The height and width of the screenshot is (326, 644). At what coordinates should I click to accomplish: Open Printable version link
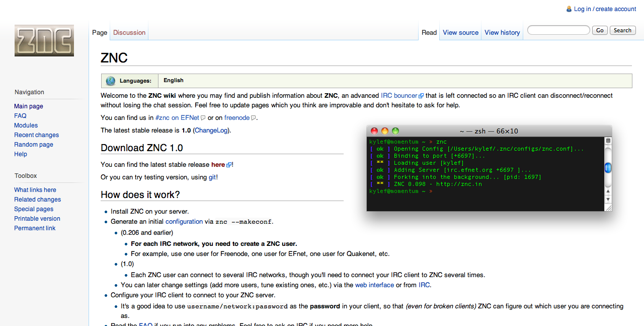click(x=37, y=219)
